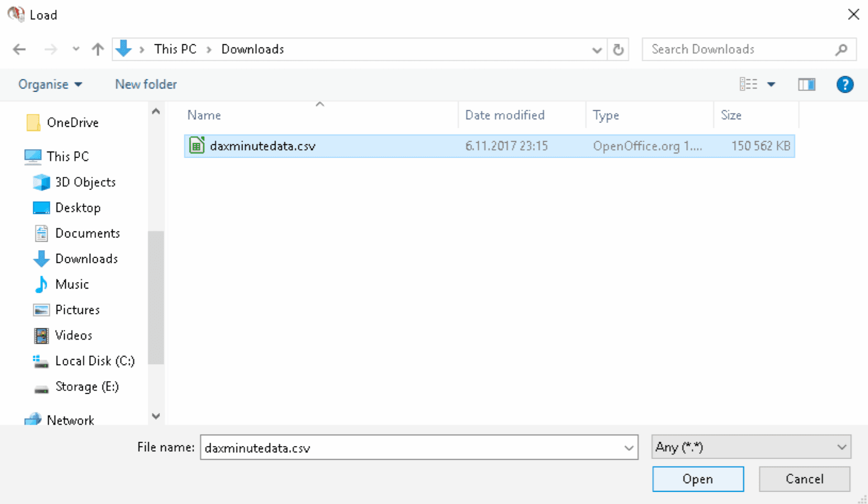Image resolution: width=868 pixels, height=504 pixels.
Task: Refresh the Downloads folder view
Action: tap(619, 50)
